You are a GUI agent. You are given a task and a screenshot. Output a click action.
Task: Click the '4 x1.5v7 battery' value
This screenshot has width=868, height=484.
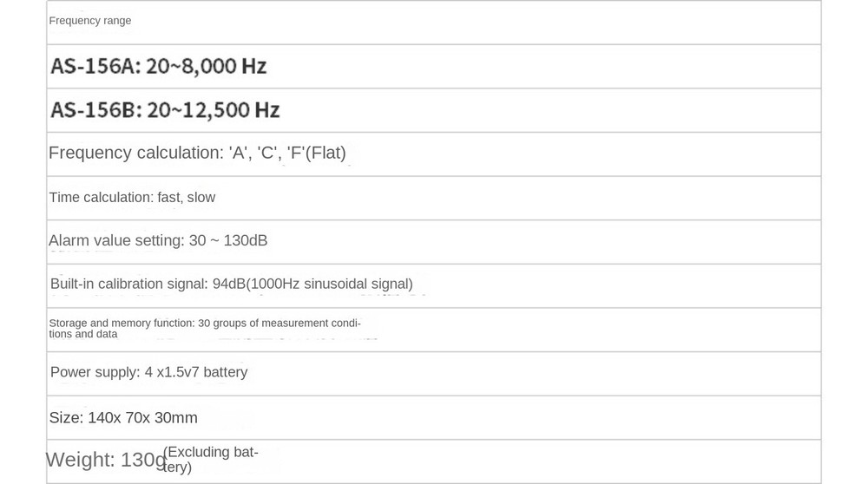tap(196, 372)
